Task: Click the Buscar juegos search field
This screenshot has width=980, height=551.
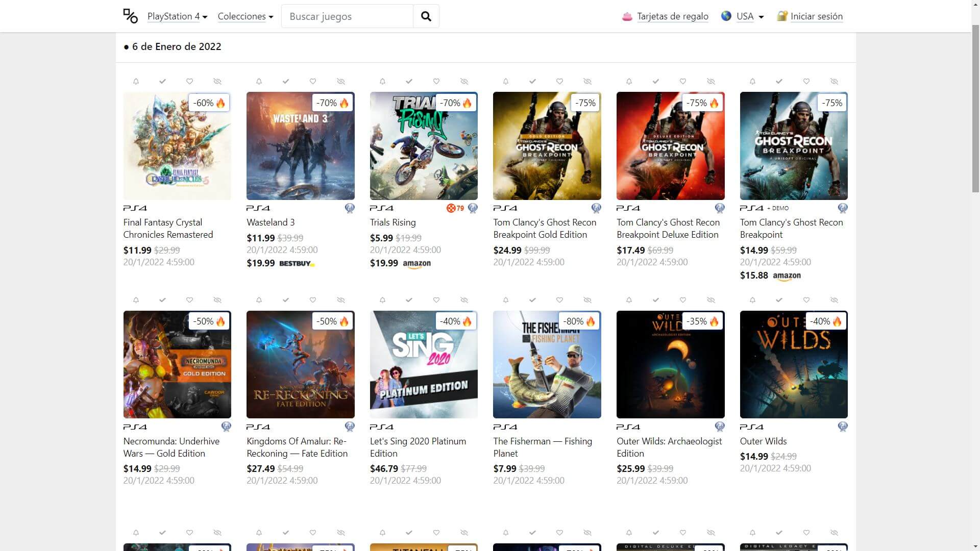Action: click(x=347, y=16)
